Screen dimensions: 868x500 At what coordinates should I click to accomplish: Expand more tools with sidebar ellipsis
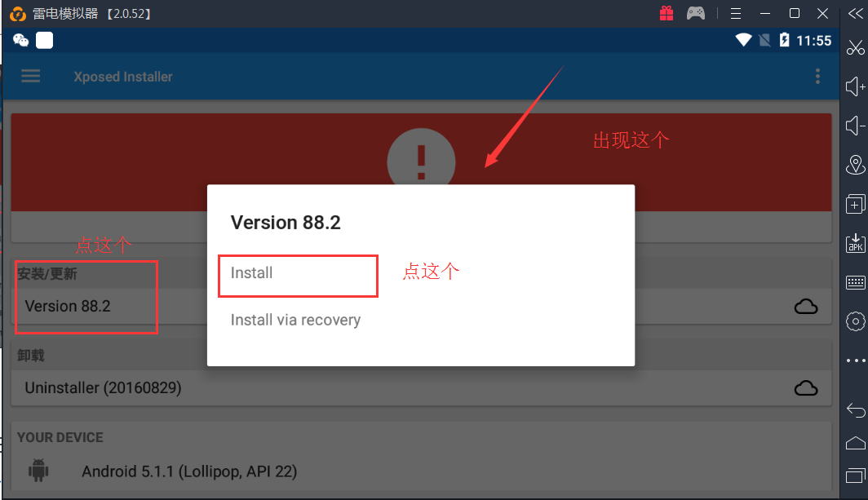855,361
